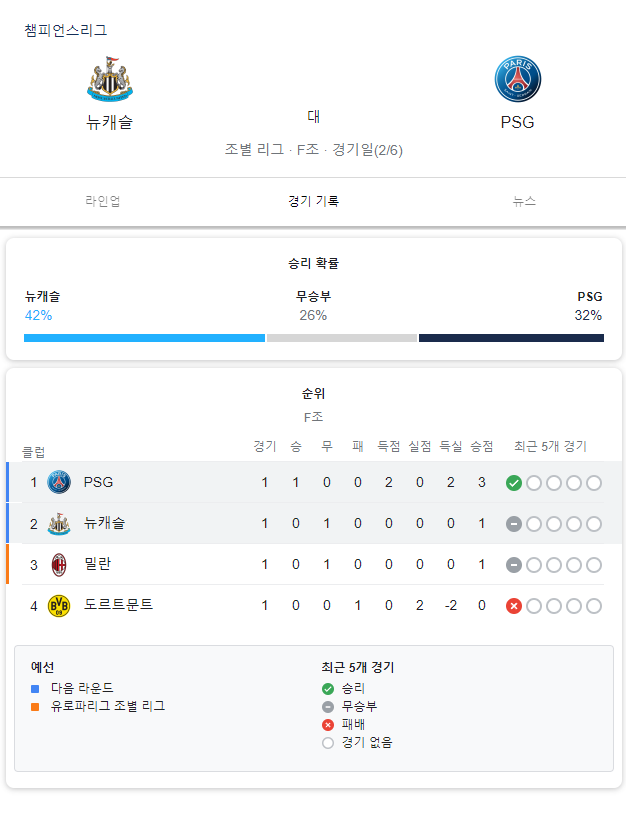This screenshot has height=837, width=626.
Task: Click PSG's green win result icon
Action: (x=513, y=483)
